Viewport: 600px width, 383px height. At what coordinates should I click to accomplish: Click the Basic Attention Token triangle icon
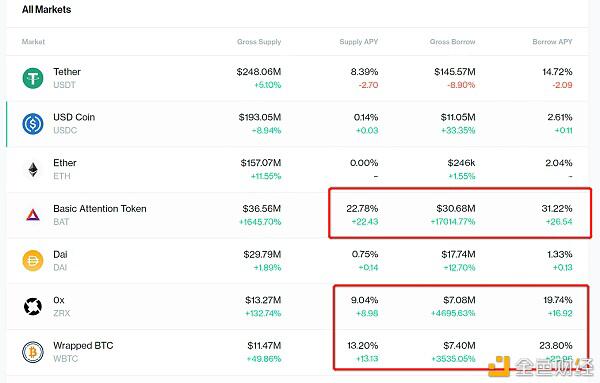coord(33,215)
